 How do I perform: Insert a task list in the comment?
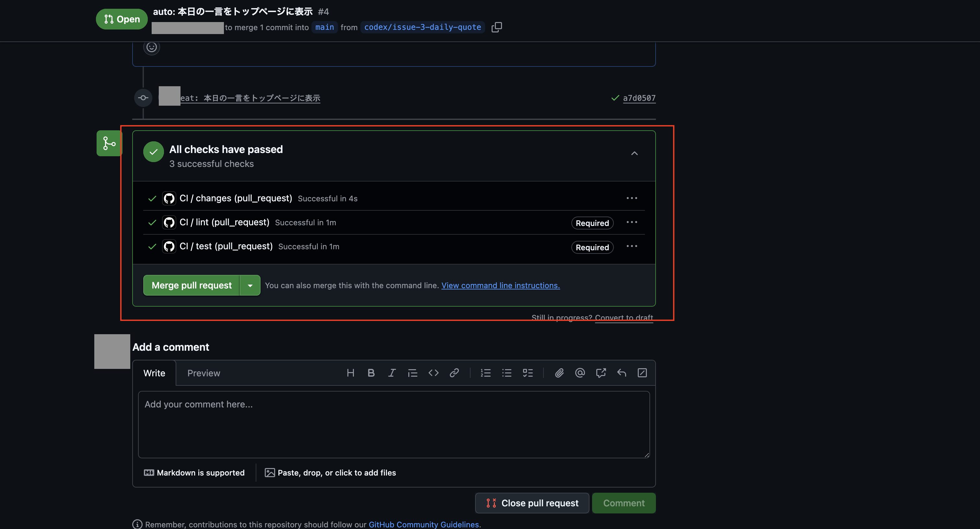527,373
